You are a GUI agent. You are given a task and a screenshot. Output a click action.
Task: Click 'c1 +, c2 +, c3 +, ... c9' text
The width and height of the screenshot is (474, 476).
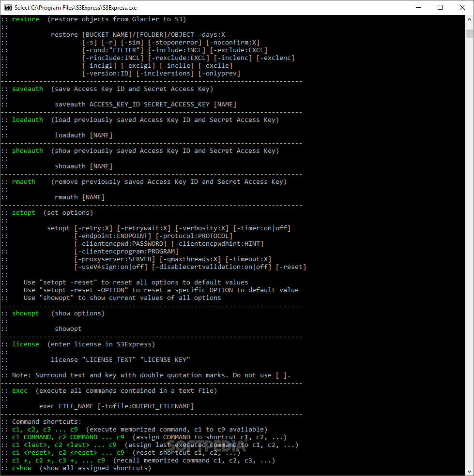point(59,461)
